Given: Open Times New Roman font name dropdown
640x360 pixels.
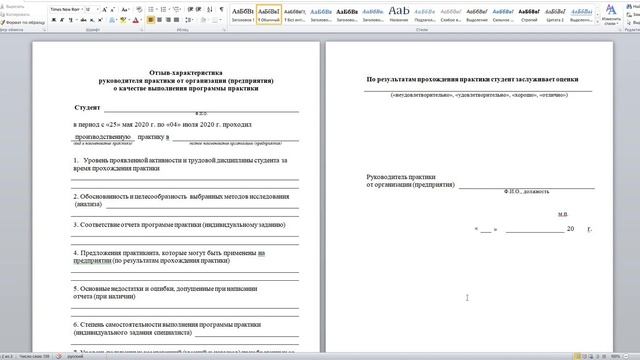Looking at the screenshot, I should [x=82, y=9].
